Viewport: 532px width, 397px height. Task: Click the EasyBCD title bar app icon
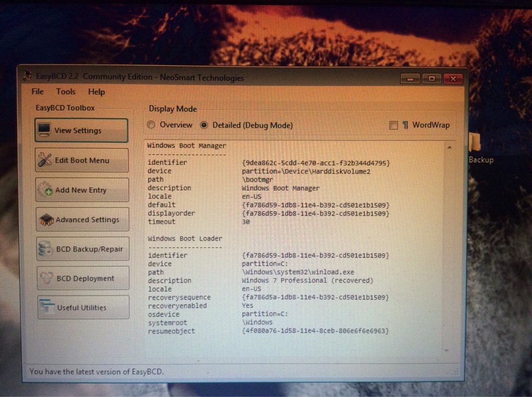pyautogui.click(x=28, y=76)
